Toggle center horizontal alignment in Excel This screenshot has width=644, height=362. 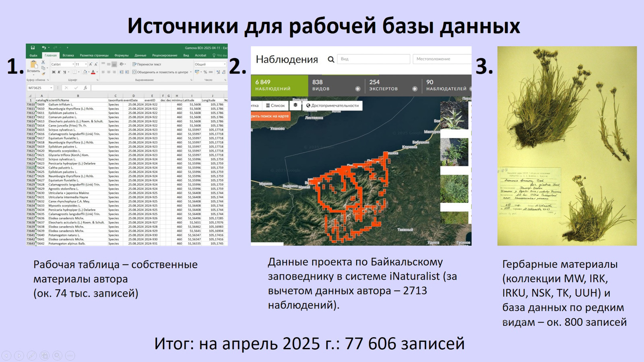pos(109,72)
